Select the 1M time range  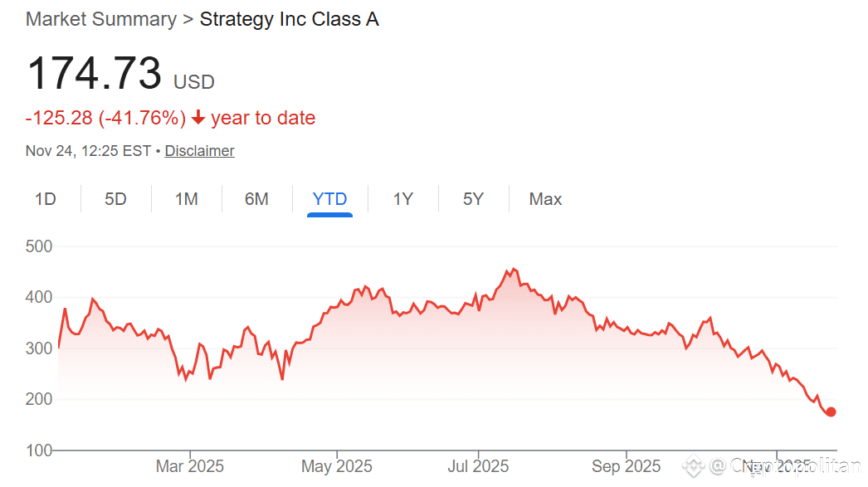tap(186, 198)
